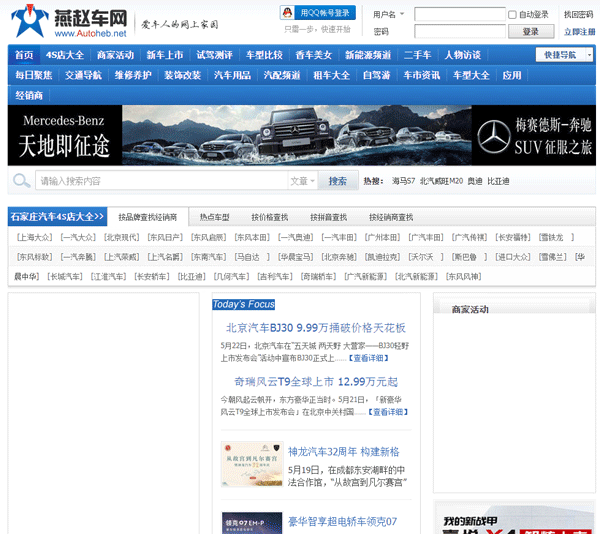Open 4S店大全 menu item
Viewport: 600px width, 534px height.
65,55
